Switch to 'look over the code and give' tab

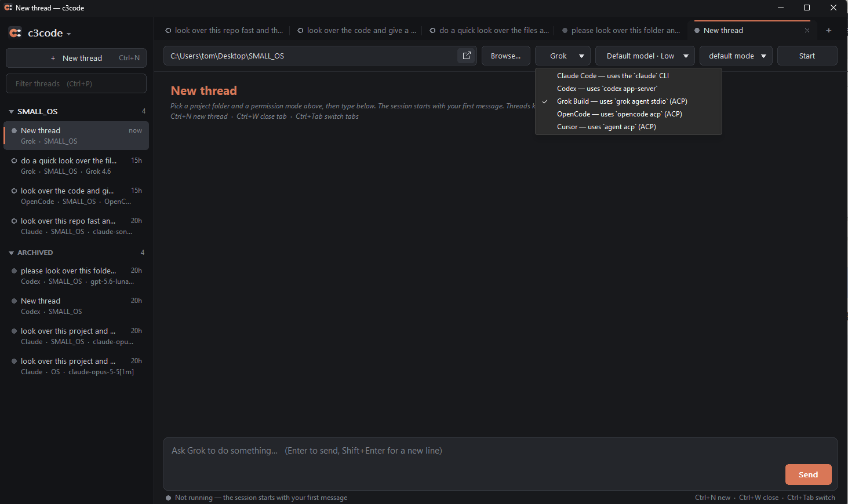(x=356, y=31)
